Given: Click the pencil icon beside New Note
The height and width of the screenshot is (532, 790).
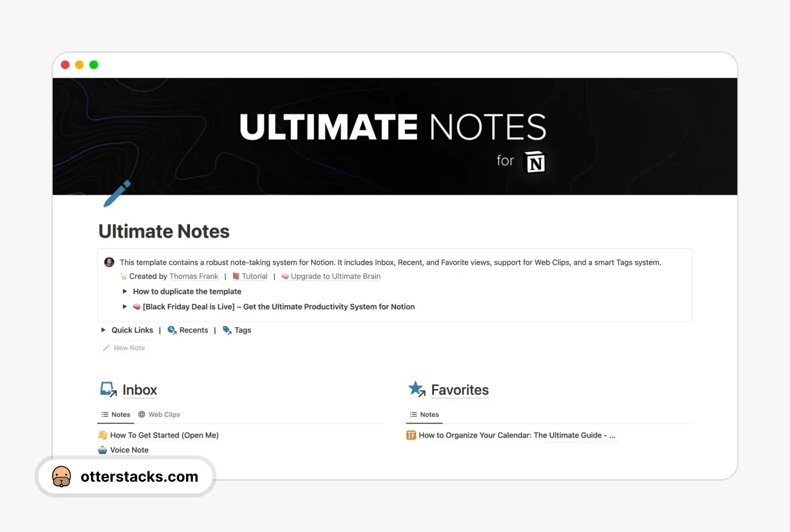Looking at the screenshot, I should click(106, 348).
